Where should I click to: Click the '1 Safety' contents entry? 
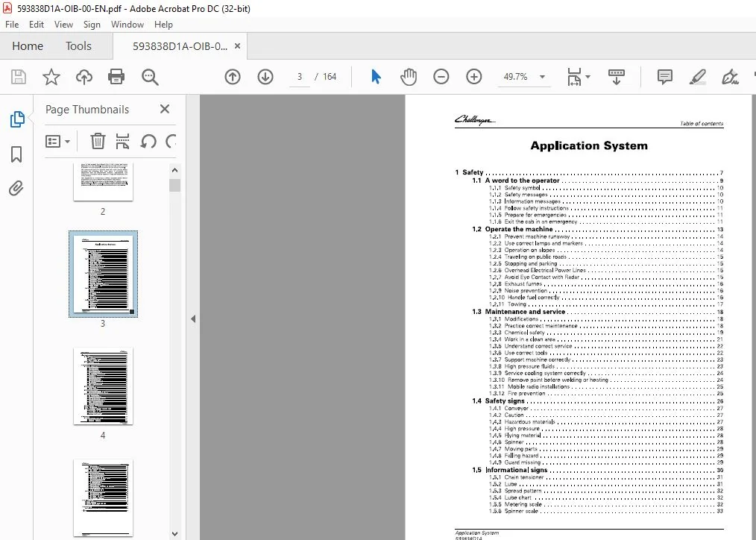tap(589, 172)
